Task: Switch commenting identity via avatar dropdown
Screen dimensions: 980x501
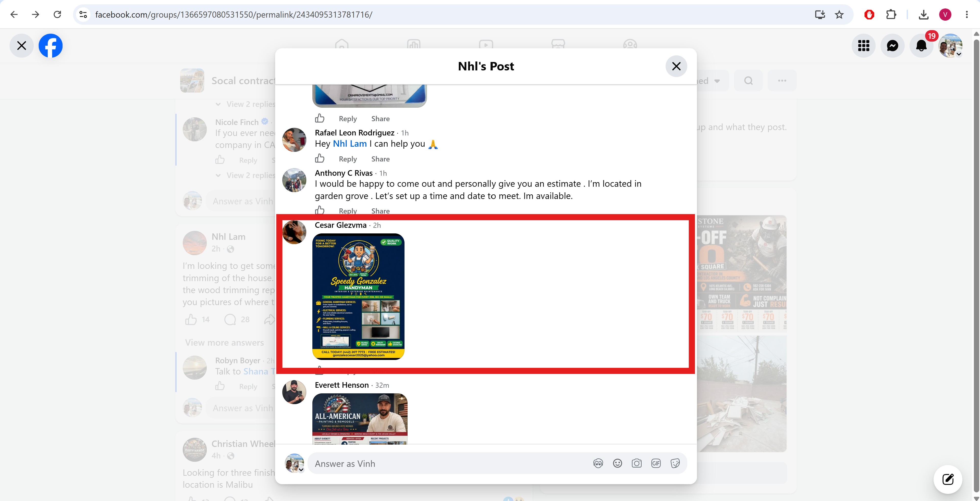Action: pyautogui.click(x=295, y=463)
